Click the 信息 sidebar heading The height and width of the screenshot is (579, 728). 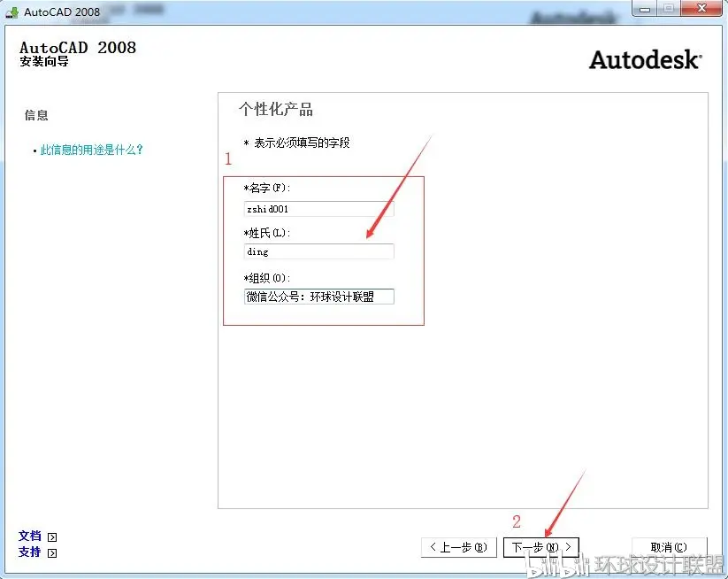click(36, 115)
